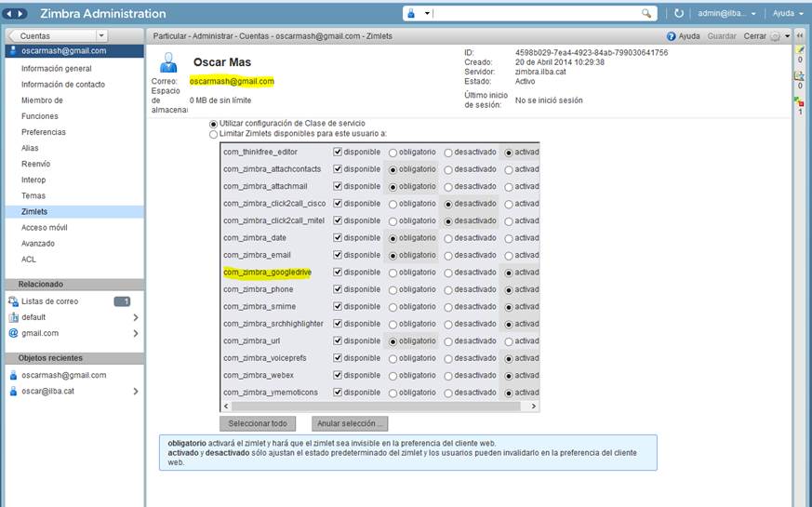Set com_zimbra_url to activado

pos(509,341)
